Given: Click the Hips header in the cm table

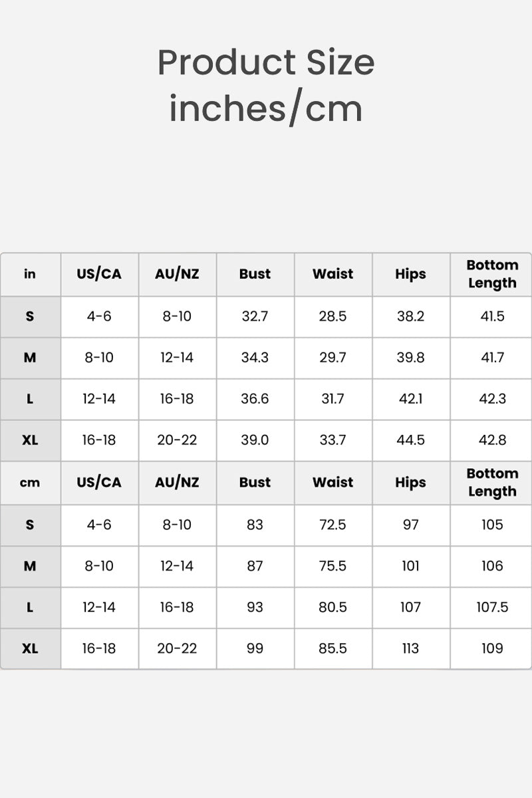Looking at the screenshot, I should click(410, 483).
